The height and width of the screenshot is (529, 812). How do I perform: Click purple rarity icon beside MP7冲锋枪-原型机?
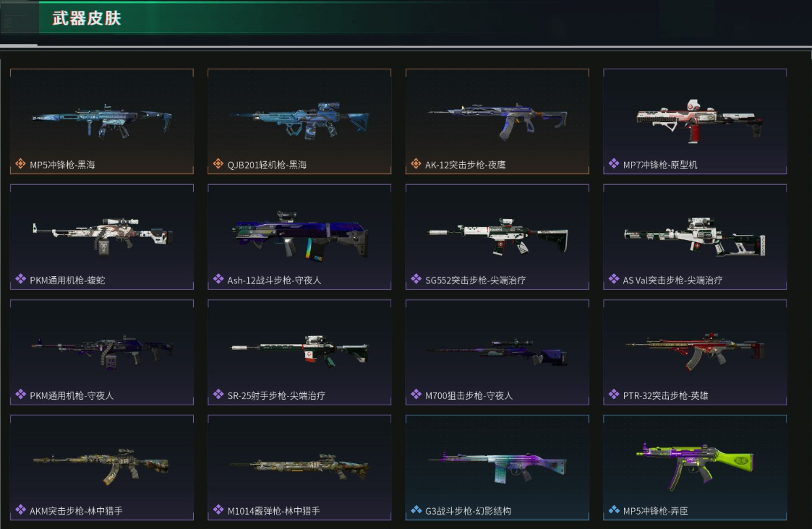(x=614, y=164)
